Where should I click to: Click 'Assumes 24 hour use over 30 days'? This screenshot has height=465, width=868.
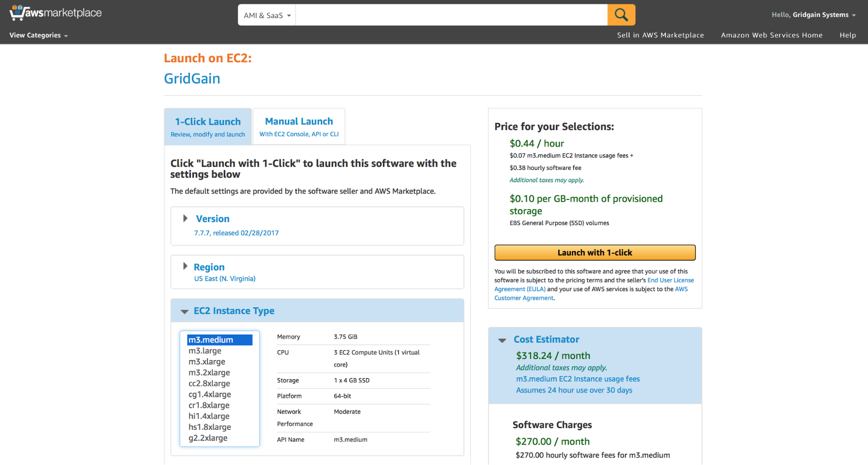pyautogui.click(x=574, y=390)
